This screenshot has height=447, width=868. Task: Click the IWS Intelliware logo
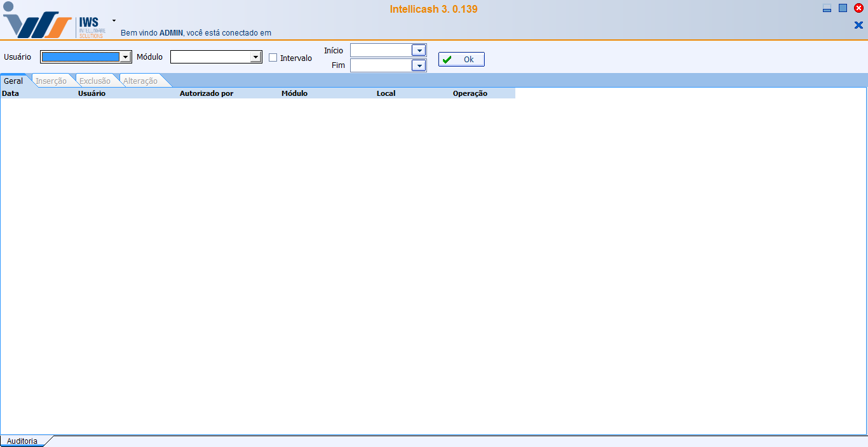click(x=53, y=21)
